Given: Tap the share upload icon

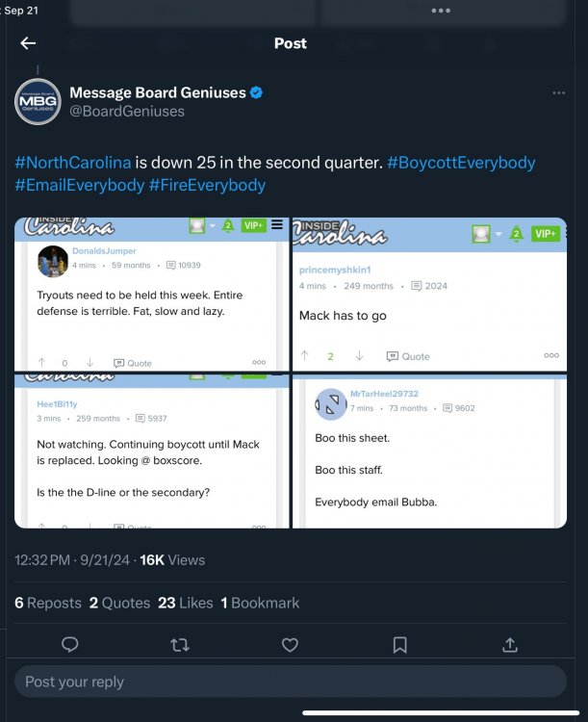Looking at the screenshot, I should pyautogui.click(x=510, y=645).
